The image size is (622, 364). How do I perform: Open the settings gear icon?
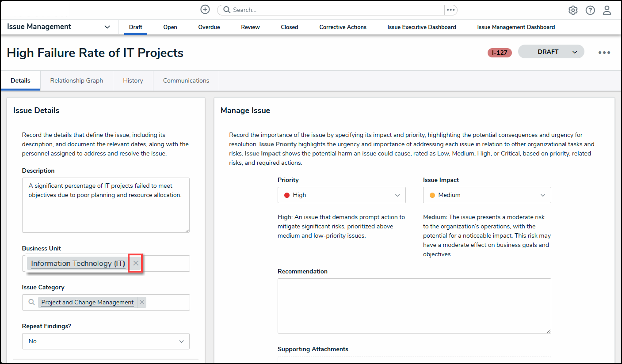[573, 10]
